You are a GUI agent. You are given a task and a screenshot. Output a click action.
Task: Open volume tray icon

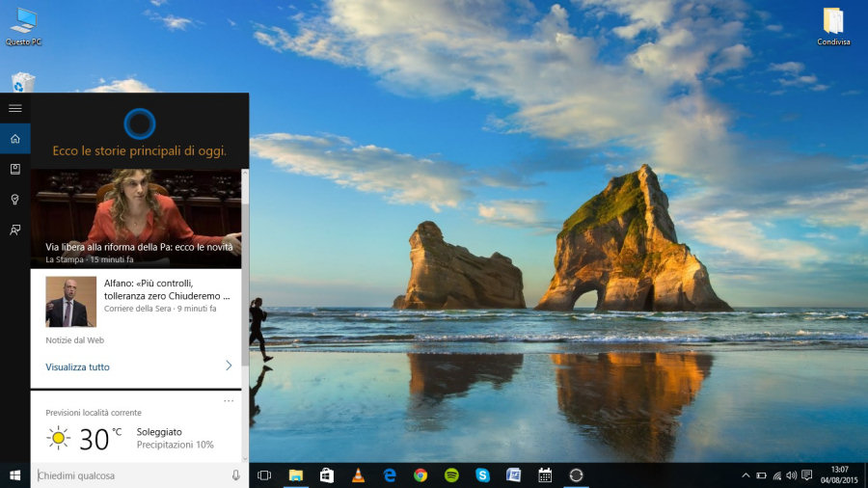[792, 475]
